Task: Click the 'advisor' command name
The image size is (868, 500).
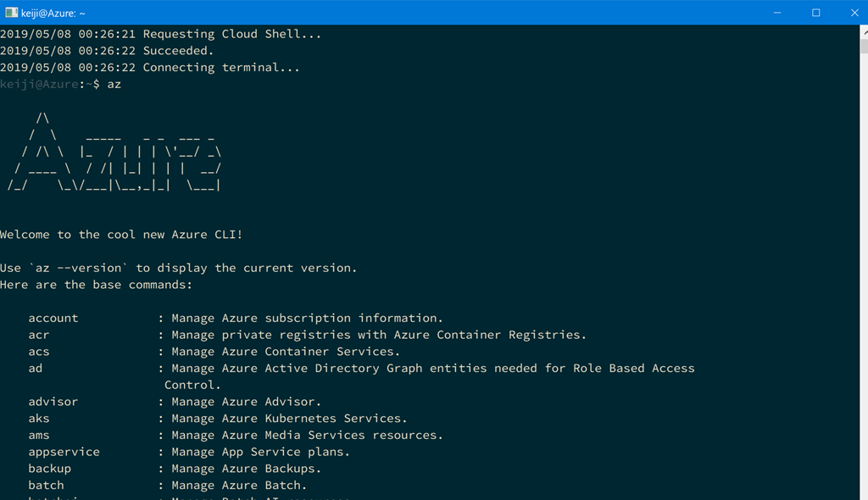Action: click(x=53, y=402)
